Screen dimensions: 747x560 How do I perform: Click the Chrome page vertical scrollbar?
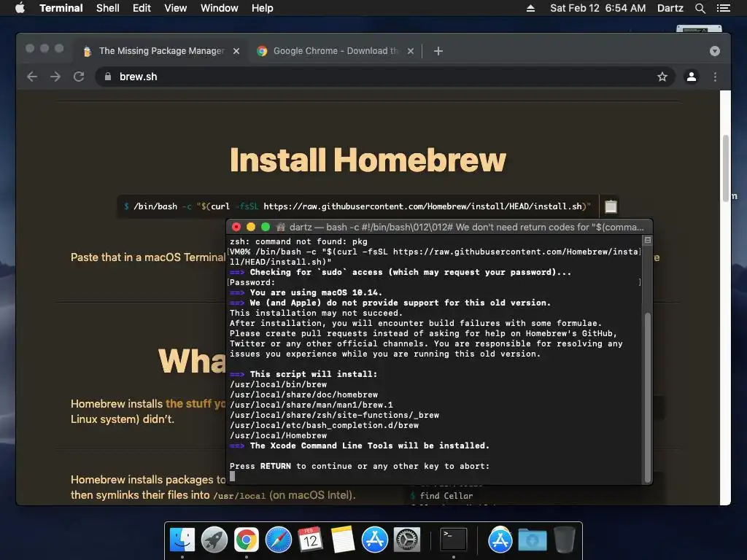tap(726, 168)
